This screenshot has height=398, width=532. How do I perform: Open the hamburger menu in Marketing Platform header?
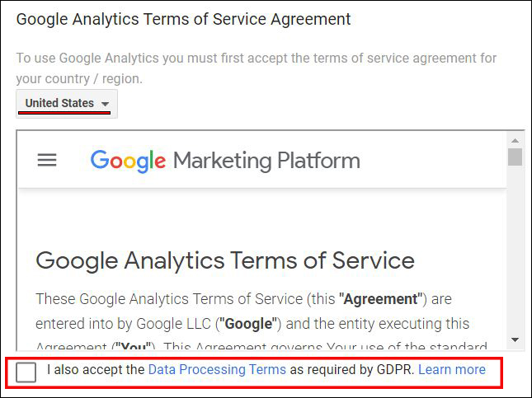[47, 160]
